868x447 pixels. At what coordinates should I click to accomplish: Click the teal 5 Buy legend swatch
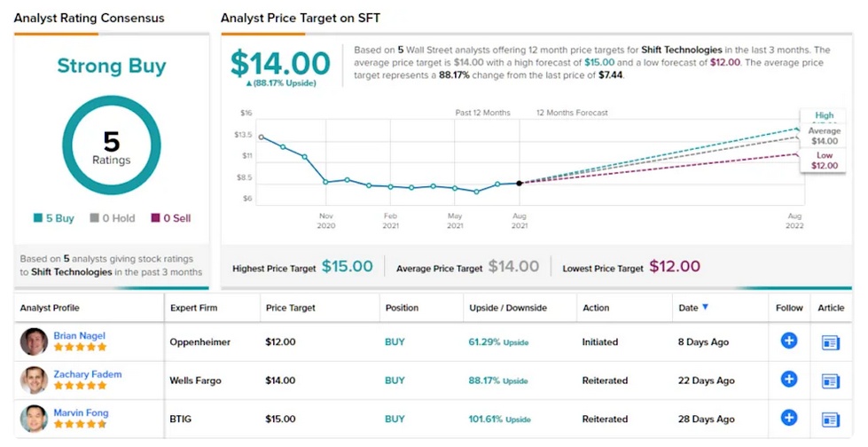pyautogui.click(x=37, y=218)
